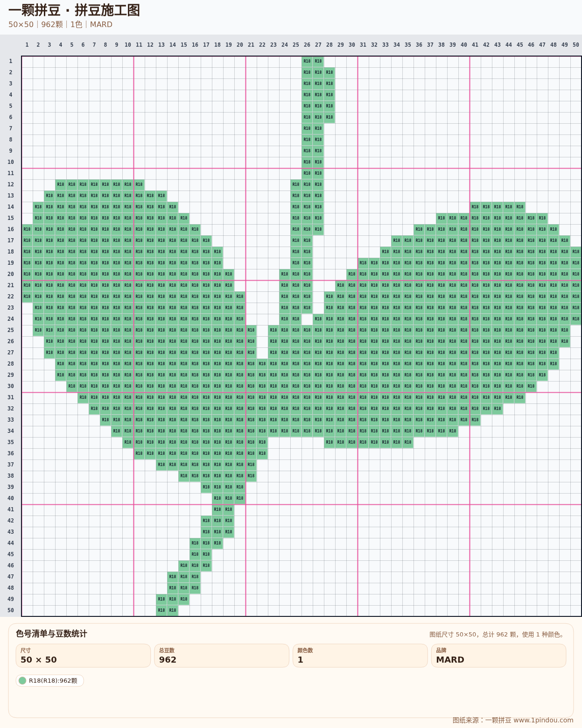Click the 品牌 MARD stat card
The image size is (582, 728).
tap(498, 656)
